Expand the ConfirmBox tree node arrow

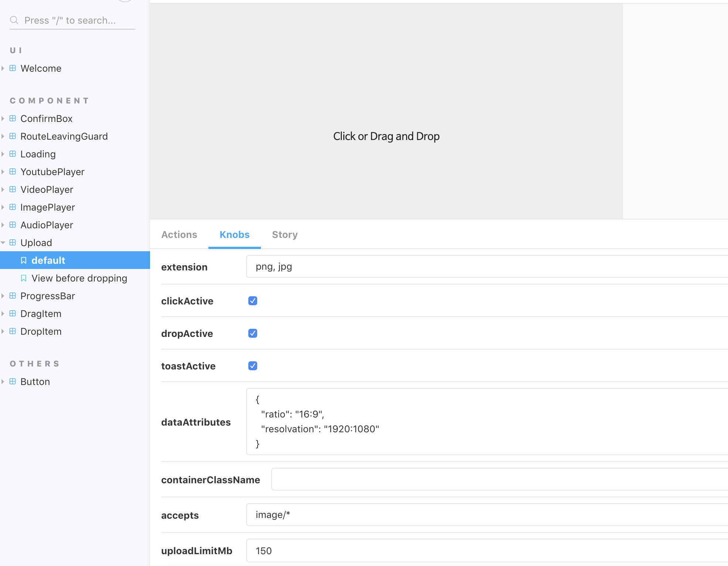pyautogui.click(x=3, y=119)
